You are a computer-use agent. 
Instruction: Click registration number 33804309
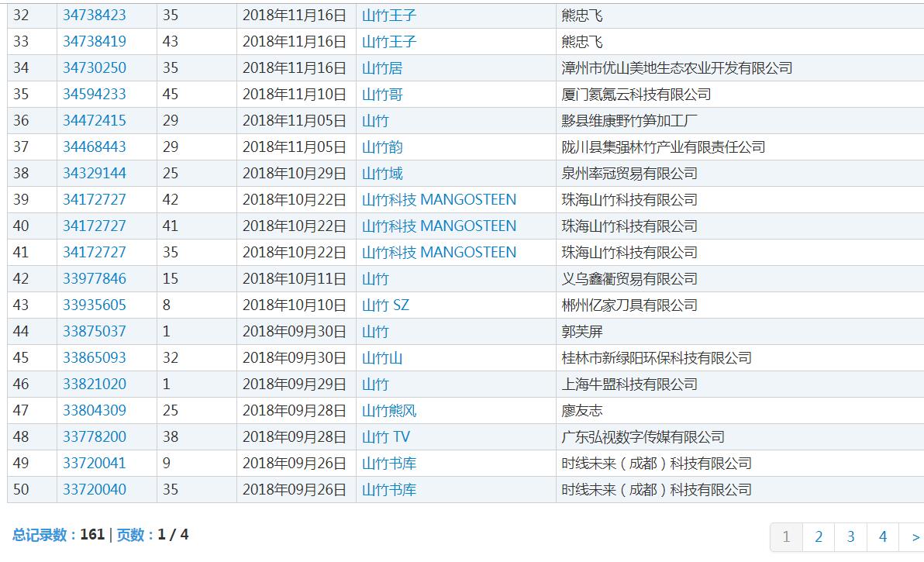coord(95,411)
